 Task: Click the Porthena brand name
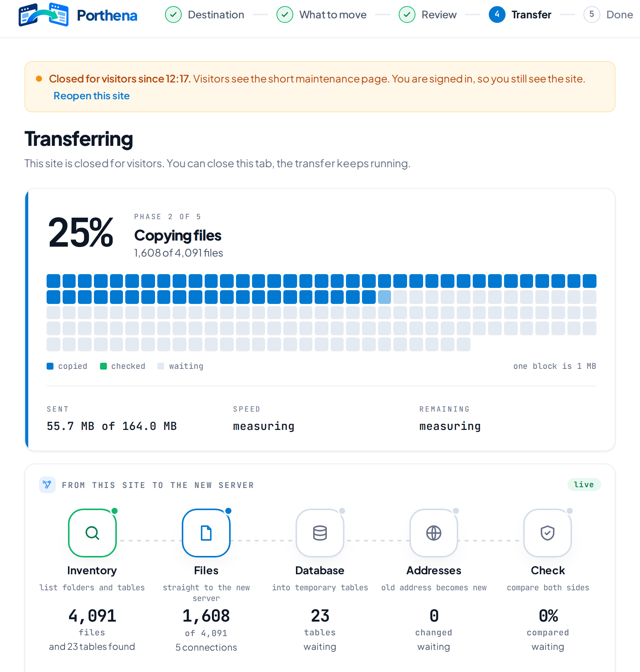(107, 15)
